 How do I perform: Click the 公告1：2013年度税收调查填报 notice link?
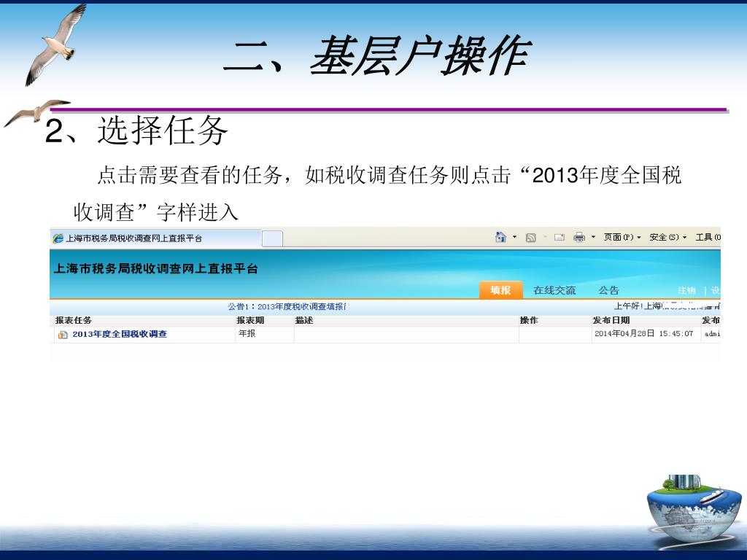pos(287,306)
